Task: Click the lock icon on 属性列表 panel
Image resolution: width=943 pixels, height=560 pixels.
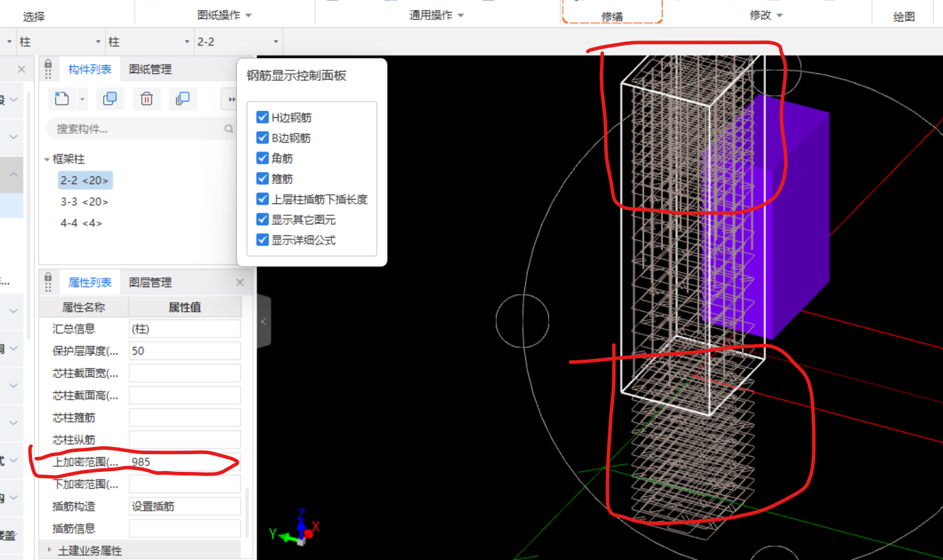Action: (x=48, y=276)
